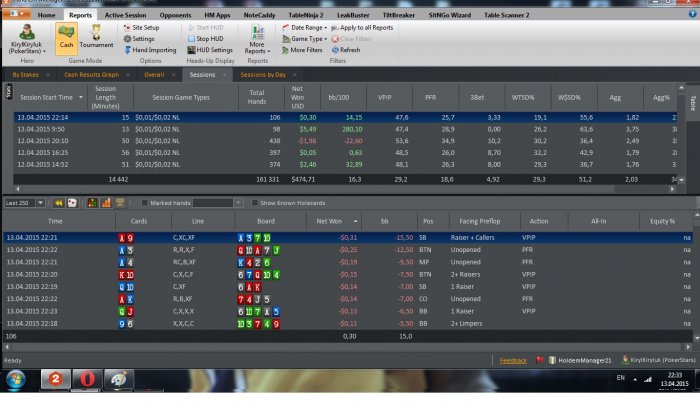Open the LeakBuster tab
Screen dimensions: 700x409
pyautogui.click(x=353, y=15)
